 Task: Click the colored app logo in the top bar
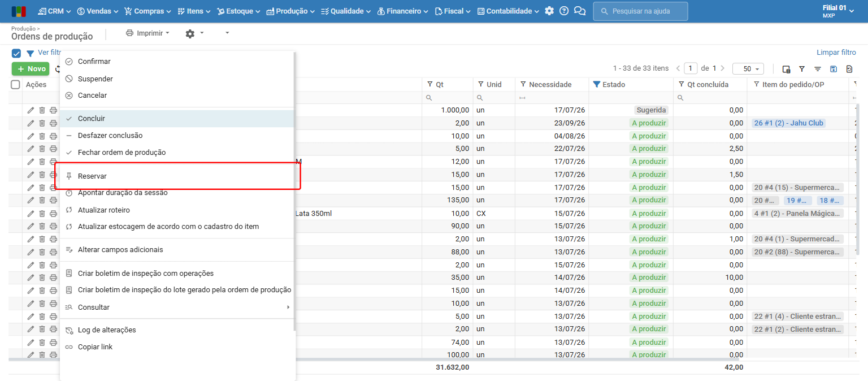[19, 11]
